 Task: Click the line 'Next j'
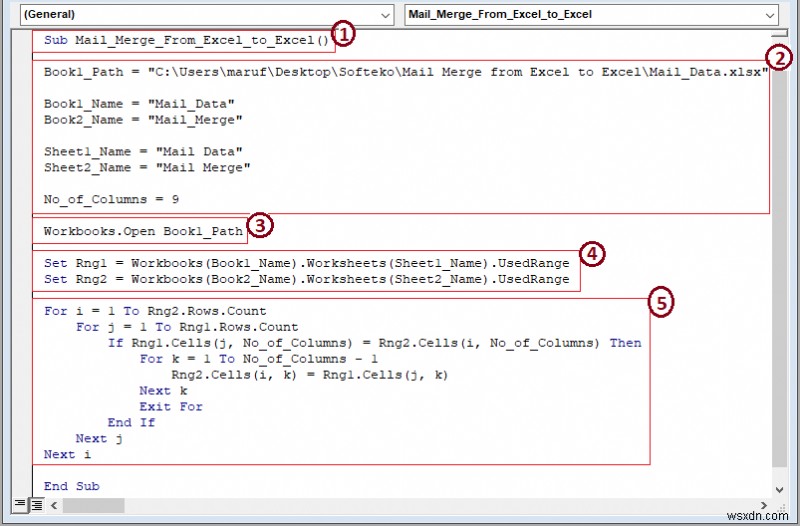99,439
